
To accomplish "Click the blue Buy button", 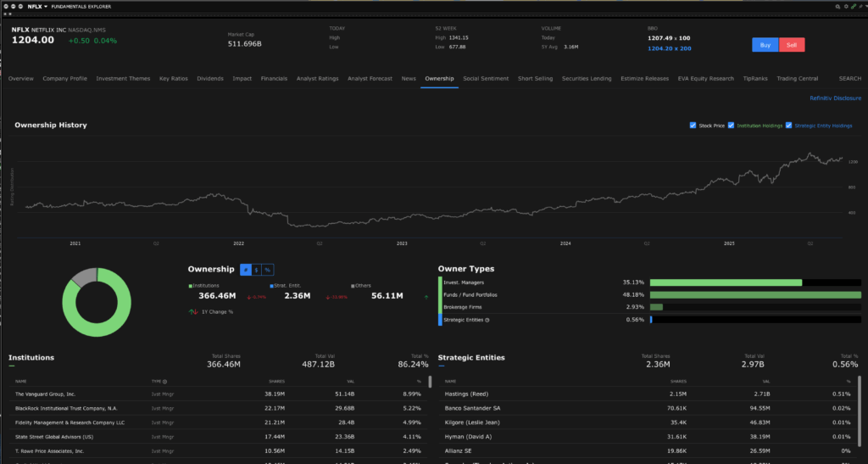I will click(x=765, y=45).
